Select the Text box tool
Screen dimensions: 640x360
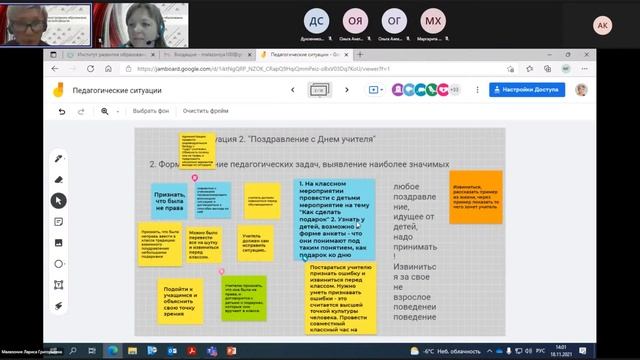point(58,285)
